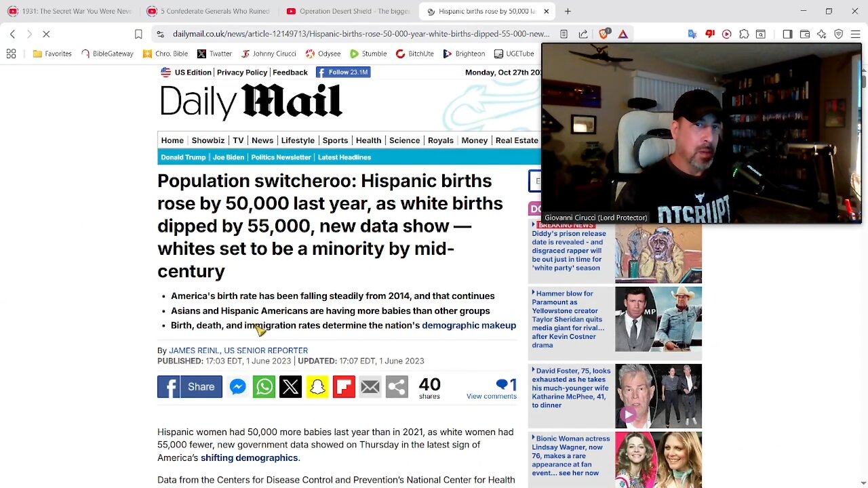Open the Science section
The width and height of the screenshot is (868, 488).
coord(404,140)
